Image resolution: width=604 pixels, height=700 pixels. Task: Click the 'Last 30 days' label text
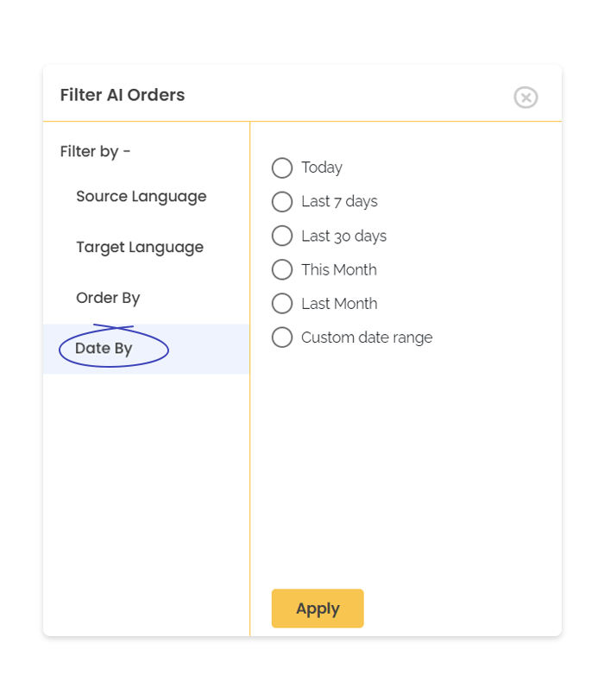coord(343,236)
